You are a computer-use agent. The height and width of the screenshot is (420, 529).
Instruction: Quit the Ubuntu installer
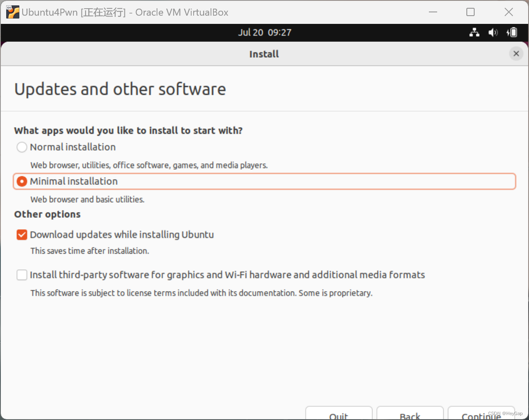click(339, 415)
